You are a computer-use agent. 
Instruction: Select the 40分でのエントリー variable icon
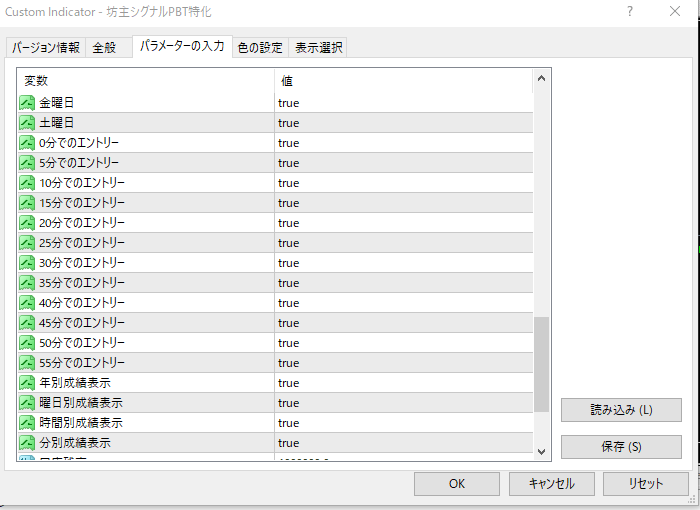click(27, 303)
